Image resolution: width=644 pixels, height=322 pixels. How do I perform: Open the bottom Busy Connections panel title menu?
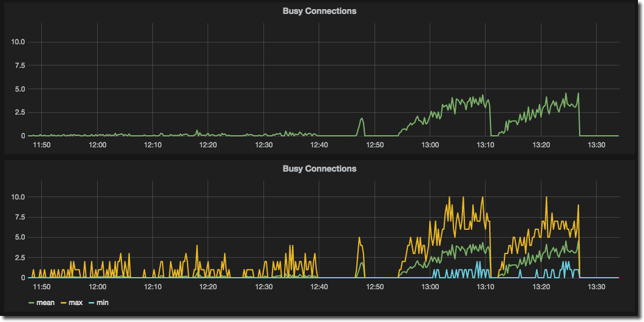319,169
